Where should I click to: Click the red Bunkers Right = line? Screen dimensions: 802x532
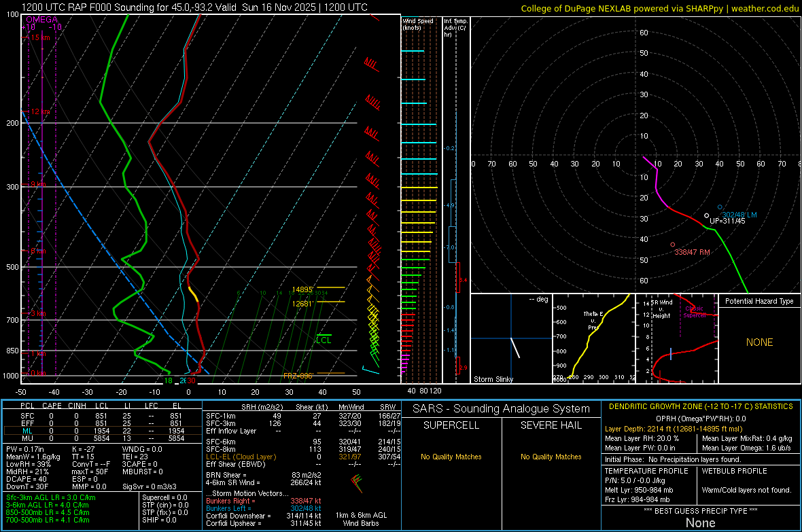264,501
